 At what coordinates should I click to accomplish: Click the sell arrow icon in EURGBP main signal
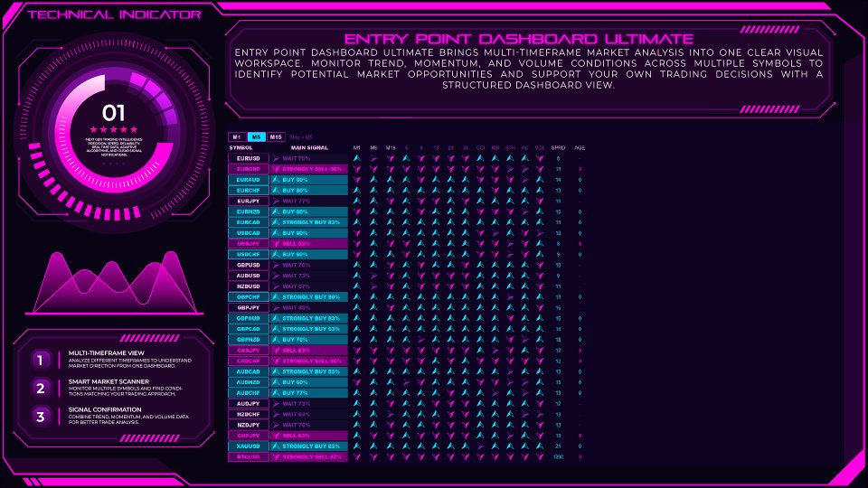pyautogui.click(x=276, y=169)
